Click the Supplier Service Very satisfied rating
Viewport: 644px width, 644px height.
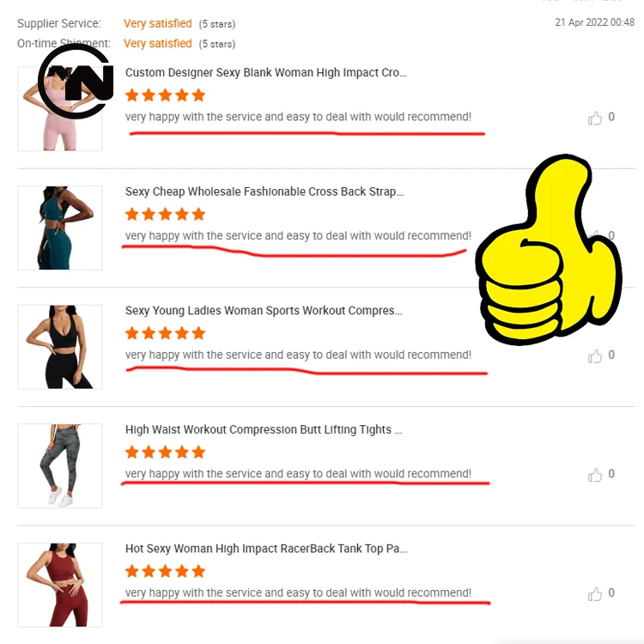[x=158, y=23]
